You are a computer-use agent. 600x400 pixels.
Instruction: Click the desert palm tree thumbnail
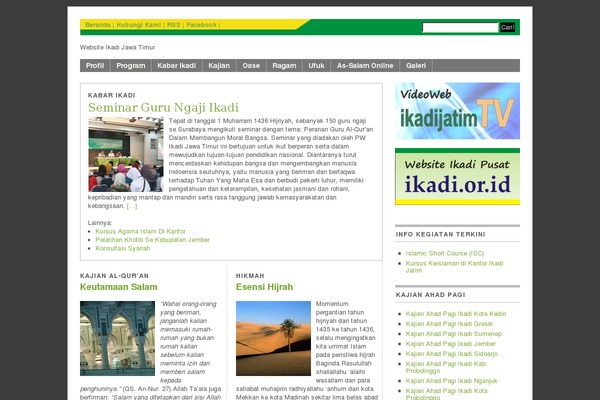tap(273, 338)
